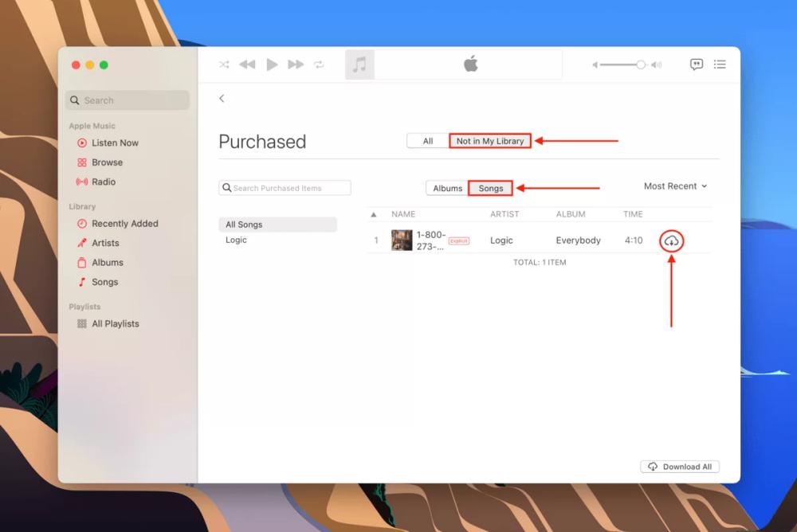The width and height of the screenshot is (797, 532).
Task: Show the Up Next queue list
Action: pyautogui.click(x=720, y=64)
